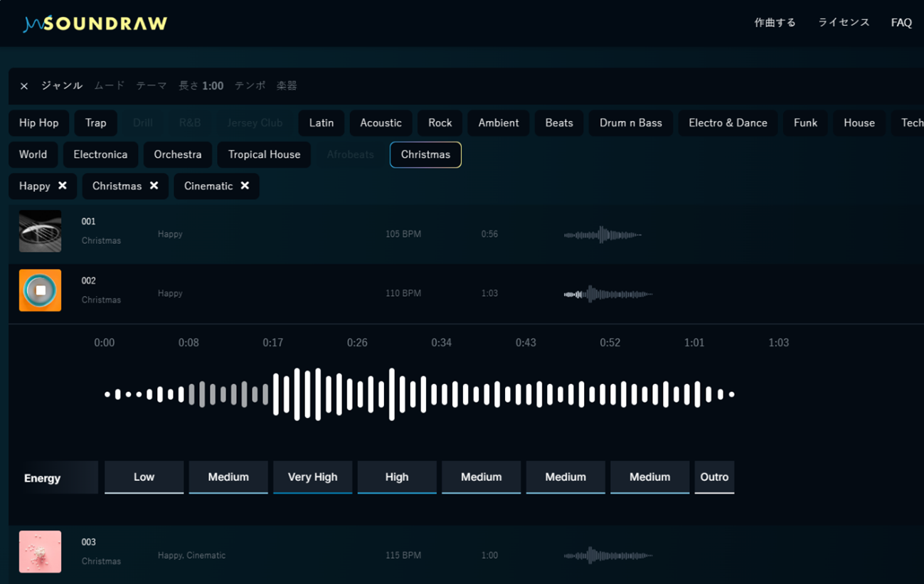Enable the Acoustic genre filter
Viewport: 924px width, 584px height.
[381, 123]
